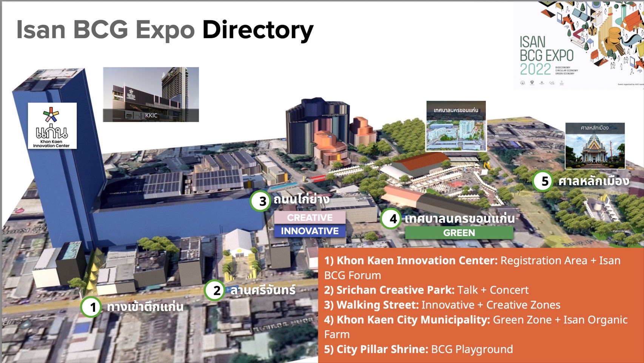Viewport: 644px width, 363px height.
Task: Click the Isan BCG Expo 2022 logo
Action: tap(578, 45)
